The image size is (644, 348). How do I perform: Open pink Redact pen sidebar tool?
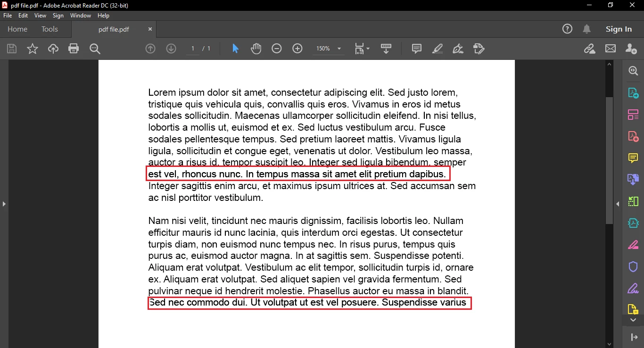(633, 245)
